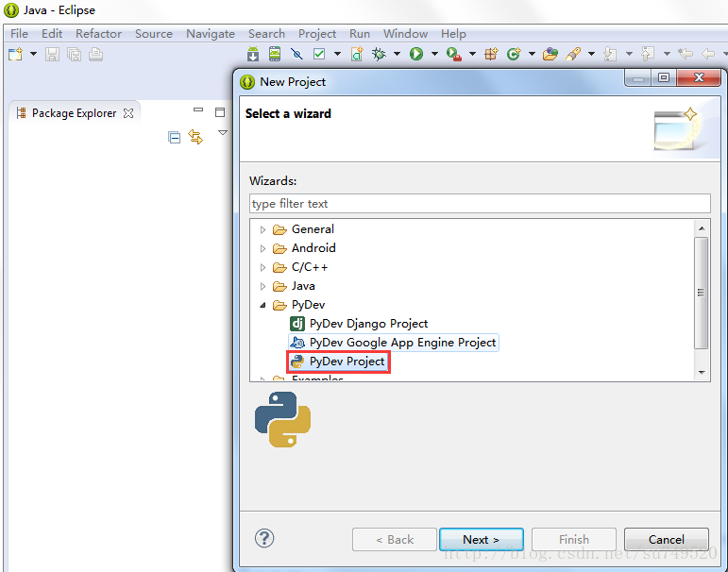Click the New Java Class icon
This screenshot has width=728, height=572.
point(514,55)
